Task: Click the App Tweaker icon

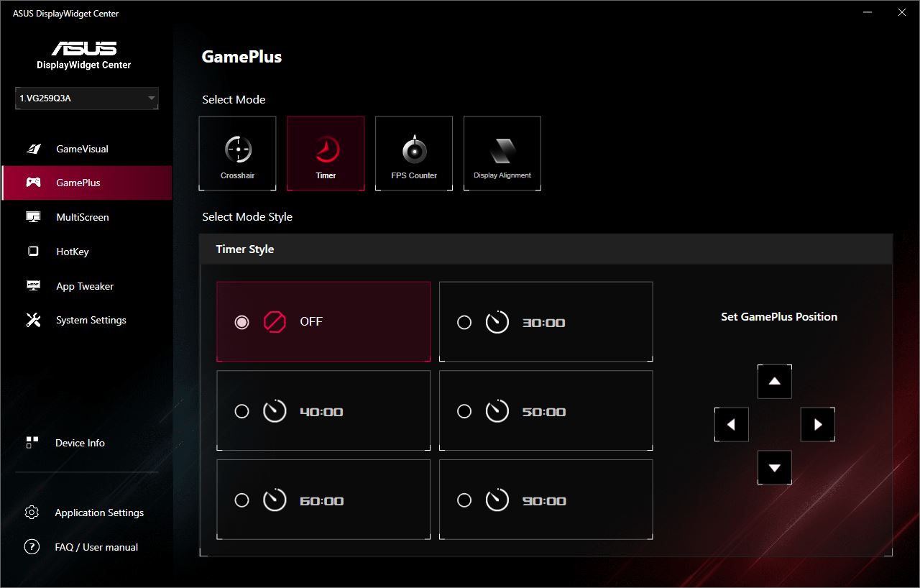Action: click(x=33, y=286)
